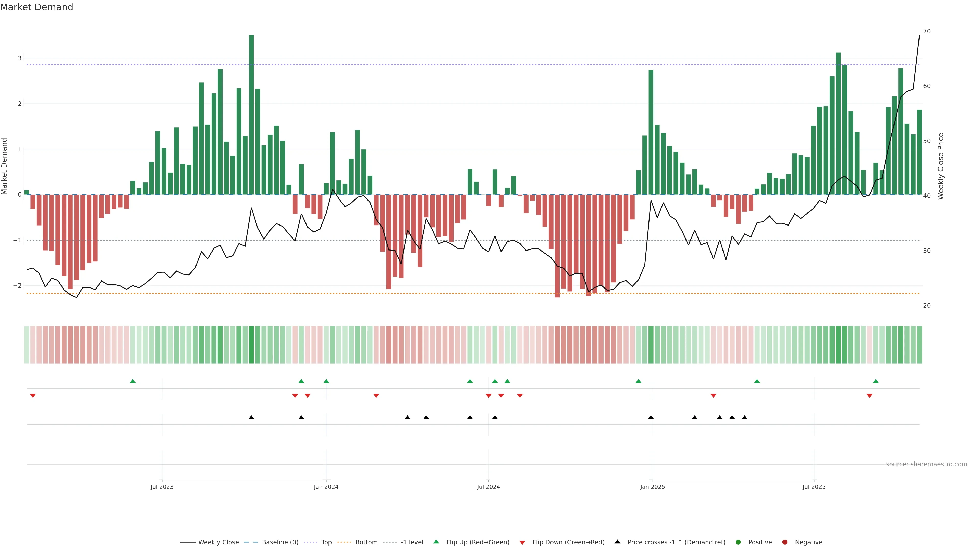Click black Price crosses -1 legend triangle
Image resolution: width=980 pixels, height=551 pixels.
click(617, 542)
